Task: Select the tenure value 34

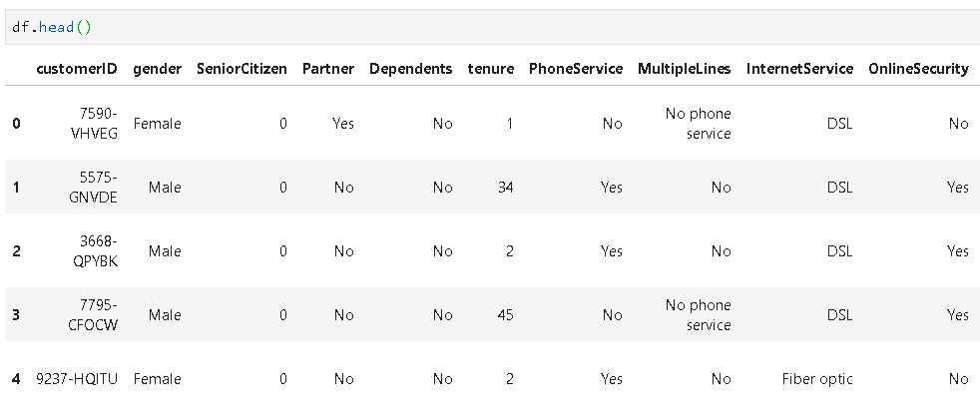Action: pyautogui.click(x=506, y=188)
